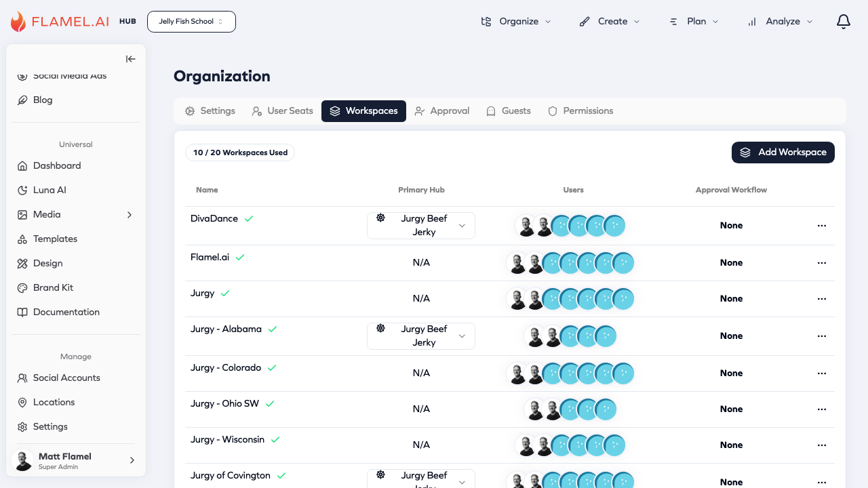Screen dimensions: 868x488
Task: Switch to the Permissions tab
Action: [580, 111]
